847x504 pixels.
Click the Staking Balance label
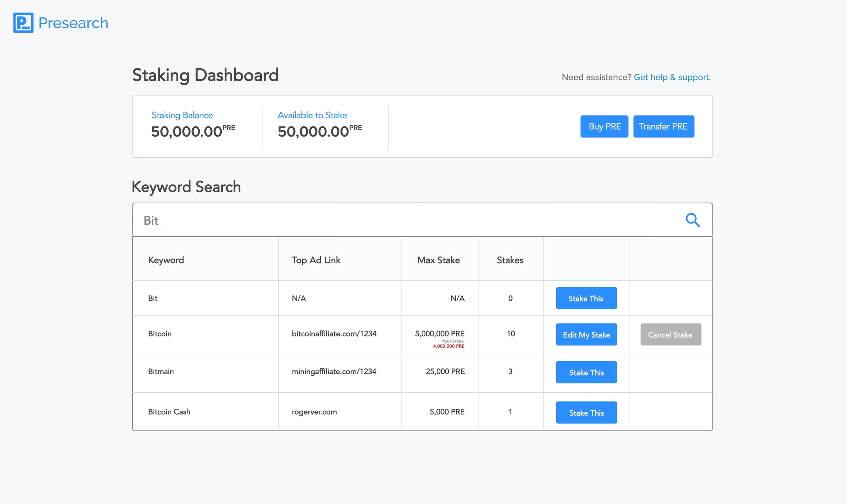[x=182, y=115]
